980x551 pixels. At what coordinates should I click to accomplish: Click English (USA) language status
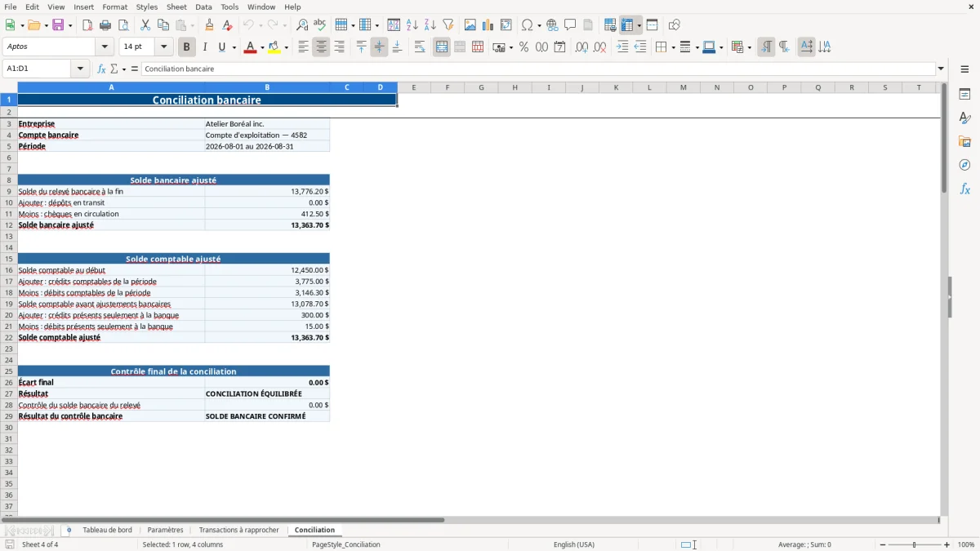point(574,544)
